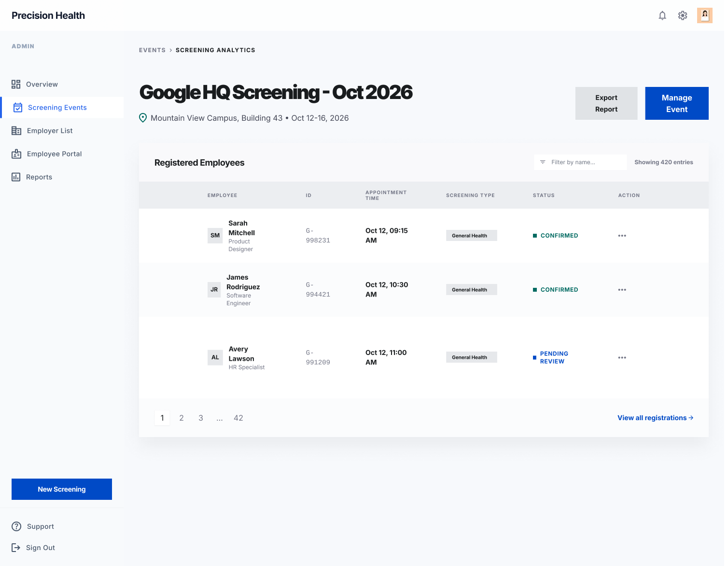The image size is (728, 566).
Task: Click ID G-991209
Action: point(318,357)
